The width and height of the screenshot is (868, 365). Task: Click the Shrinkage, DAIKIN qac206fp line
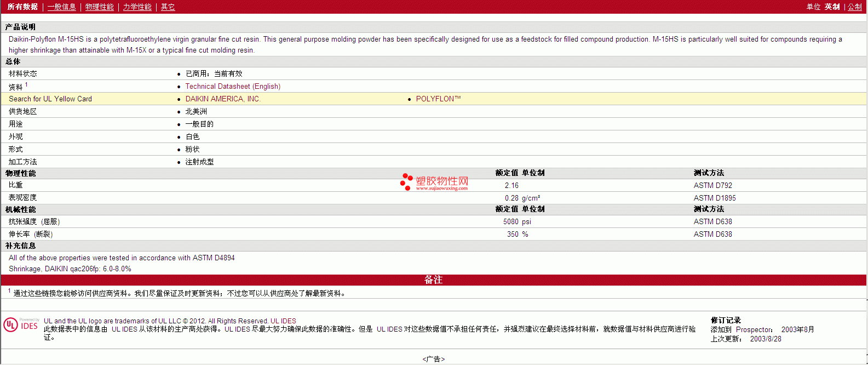click(x=70, y=269)
